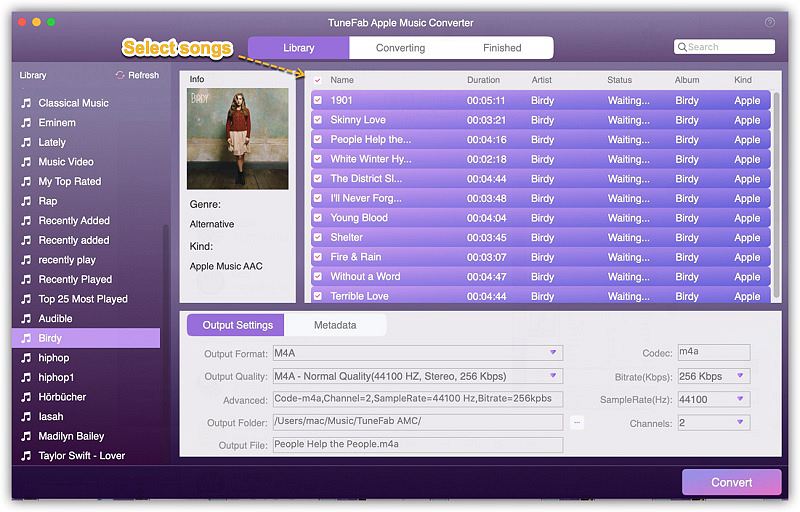Click the search magnifier icon
Screen dimensions: 800x512
[x=682, y=47]
